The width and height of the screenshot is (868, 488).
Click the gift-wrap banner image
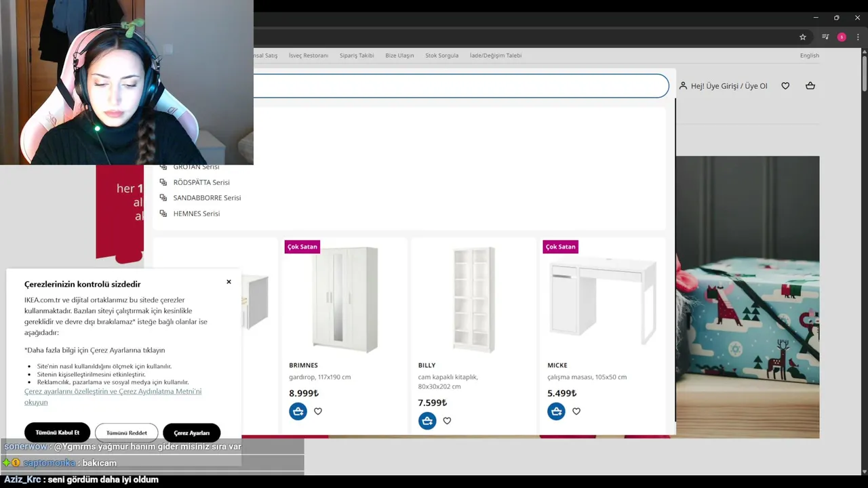pos(748,297)
